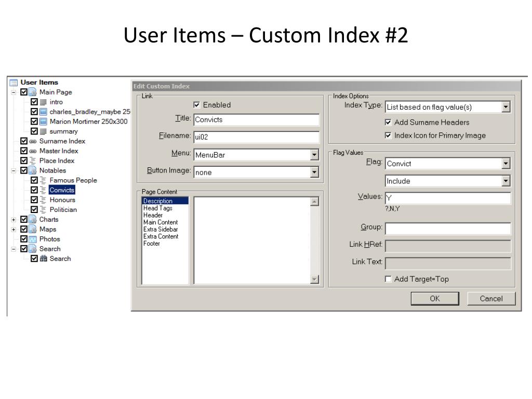Click the description vertical scrollbar track
The image size is (532, 399).
314,241
